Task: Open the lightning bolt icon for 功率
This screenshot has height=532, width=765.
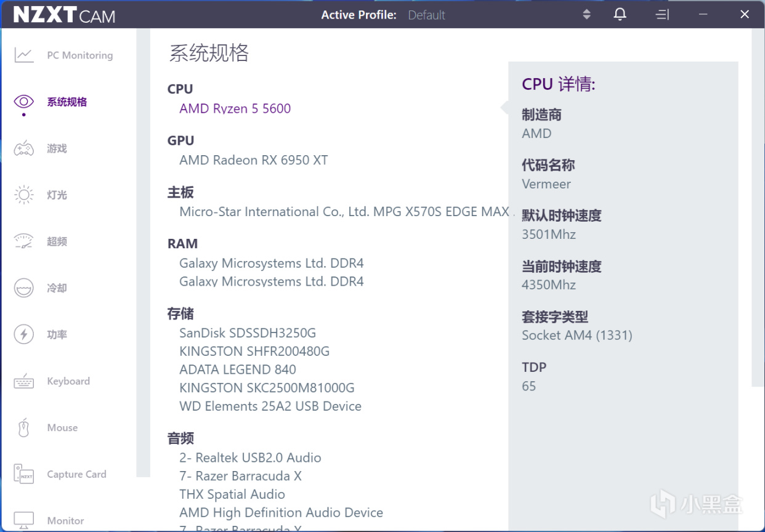Action: [24, 334]
